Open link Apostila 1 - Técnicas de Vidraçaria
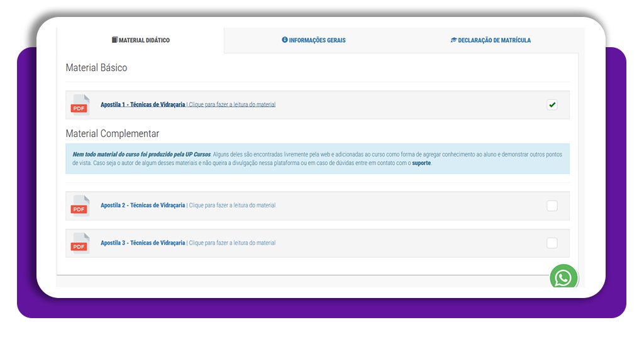Screen dimensions: 644x337 pos(143,104)
